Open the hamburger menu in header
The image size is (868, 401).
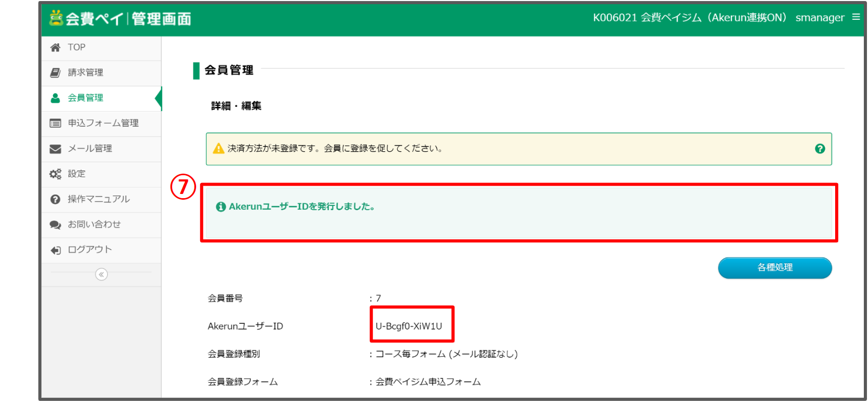(x=855, y=17)
